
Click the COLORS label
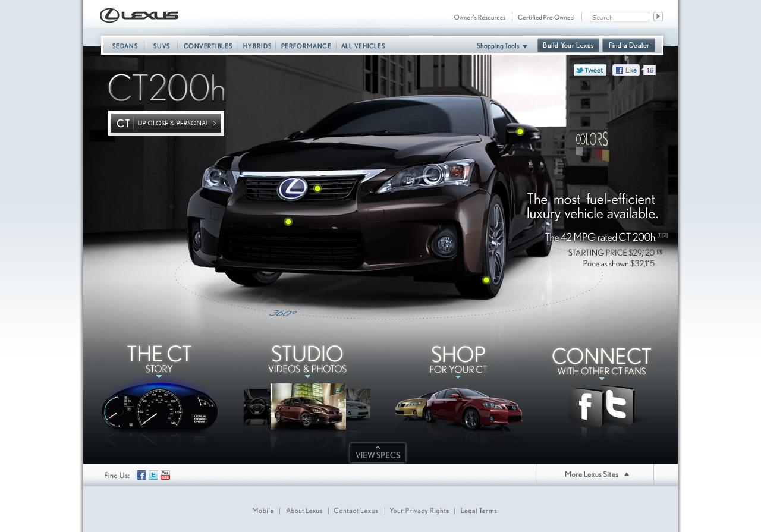click(592, 140)
